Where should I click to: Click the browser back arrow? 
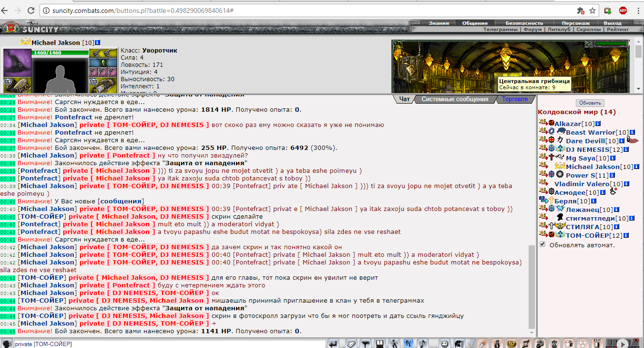5,10
